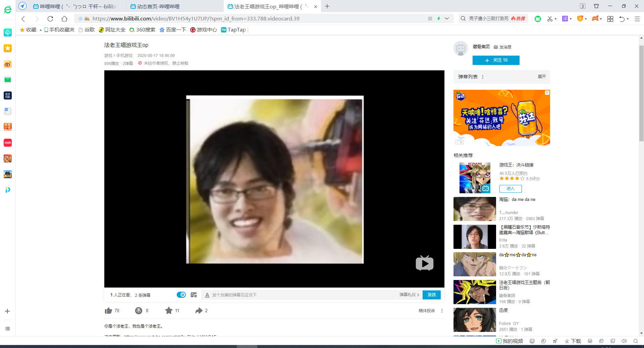644x348 pixels.
Task: Open the 海猫: da me da ne thumbnail
Action: pos(475,209)
